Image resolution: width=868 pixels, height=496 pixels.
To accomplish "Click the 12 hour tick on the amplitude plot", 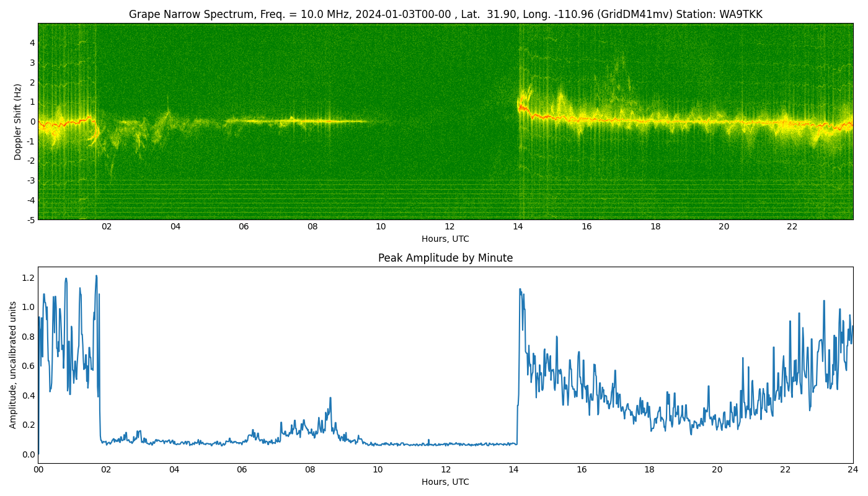I will (446, 469).
